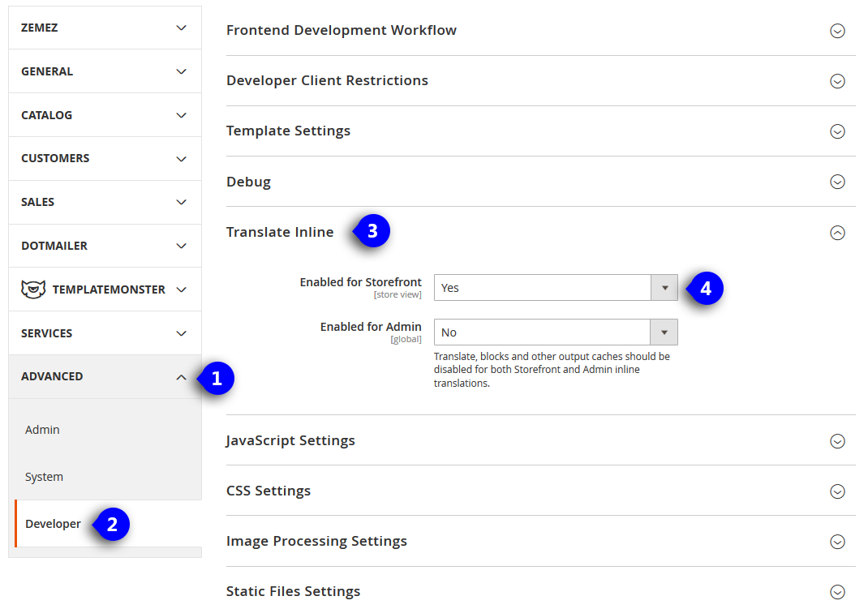Click the Template Settings heading
This screenshot has width=868, height=609.
coord(289,131)
